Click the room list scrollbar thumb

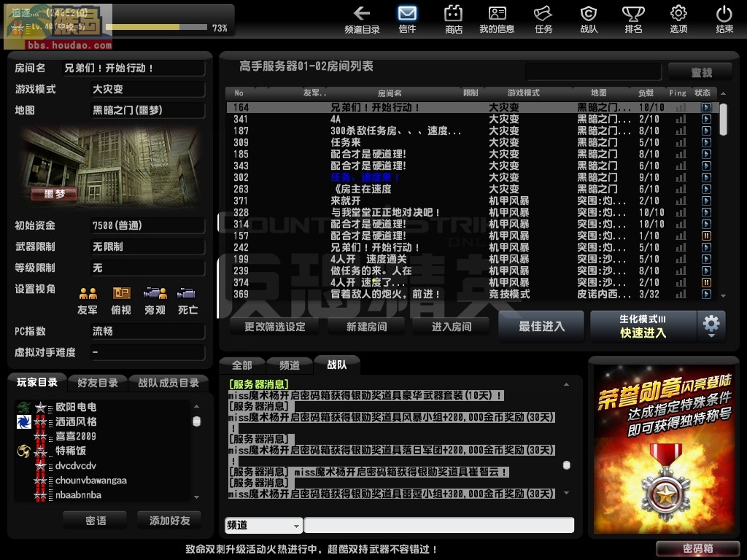pyautogui.click(x=723, y=120)
